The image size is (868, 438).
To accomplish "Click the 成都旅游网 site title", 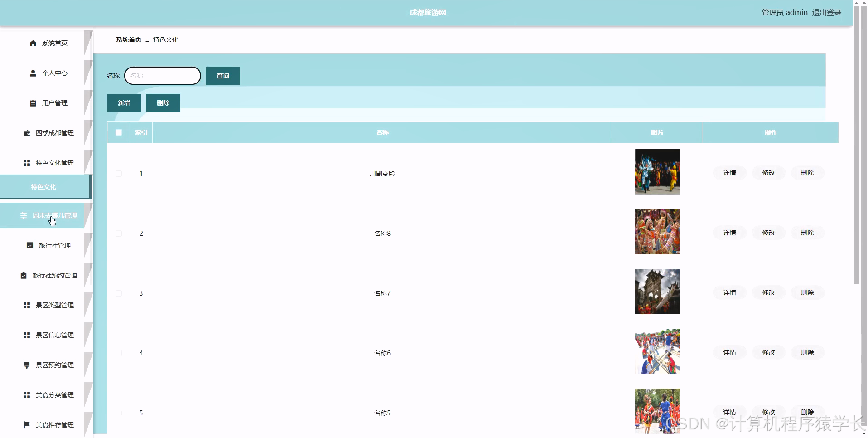I will pyautogui.click(x=428, y=13).
